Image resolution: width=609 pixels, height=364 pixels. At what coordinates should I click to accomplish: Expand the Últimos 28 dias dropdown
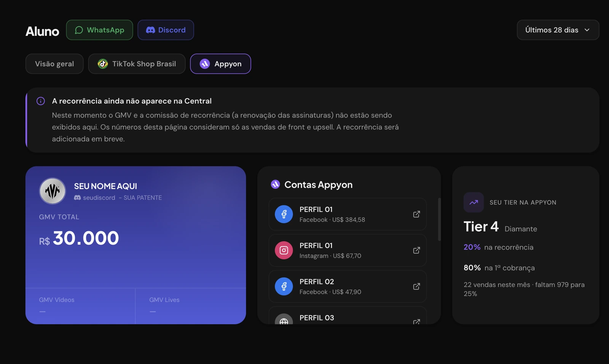coord(558,30)
